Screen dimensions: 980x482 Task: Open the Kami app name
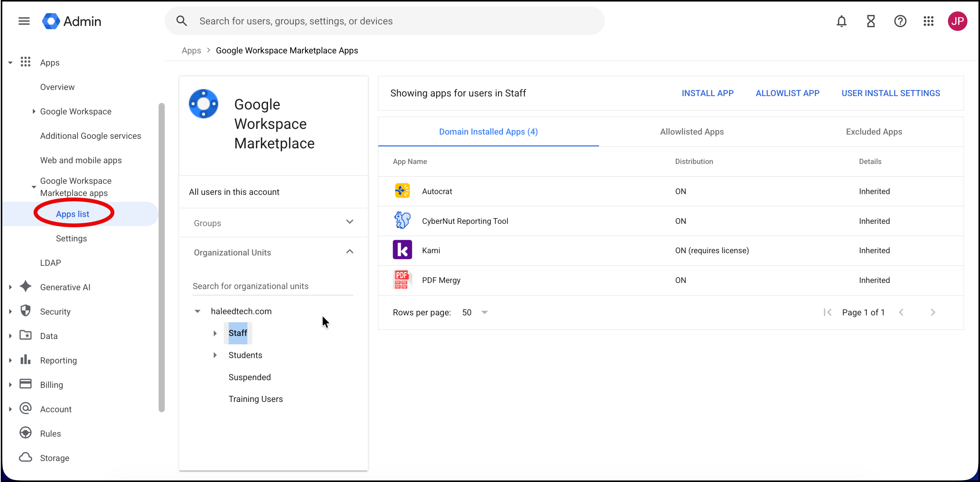point(431,250)
